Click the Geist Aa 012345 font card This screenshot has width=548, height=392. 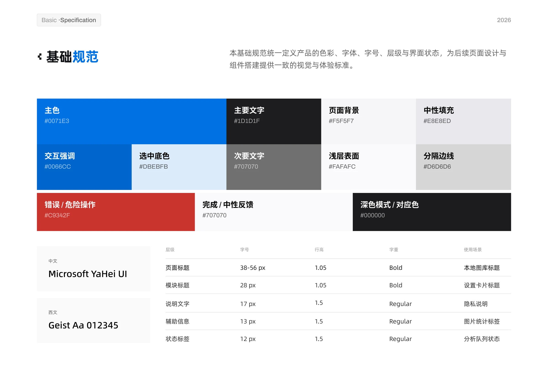(93, 320)
